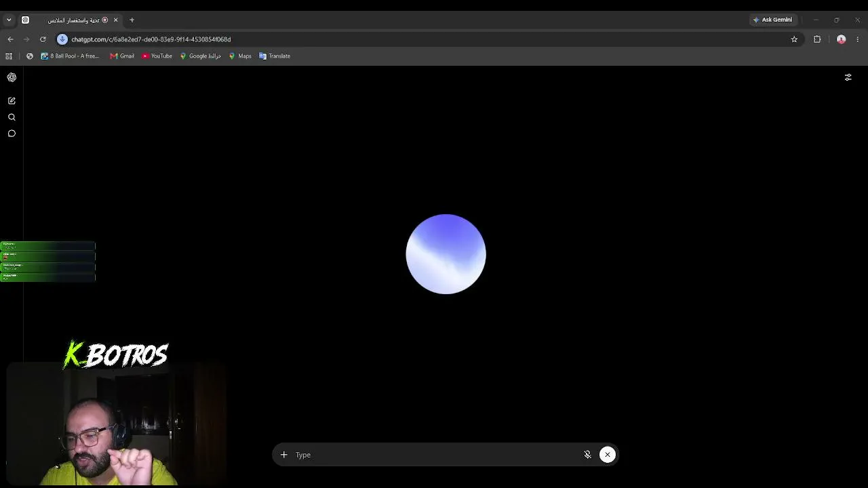This screenshot has height=488, width=868.
Task: Open the Maps bookmark
Action: [240, 56]
